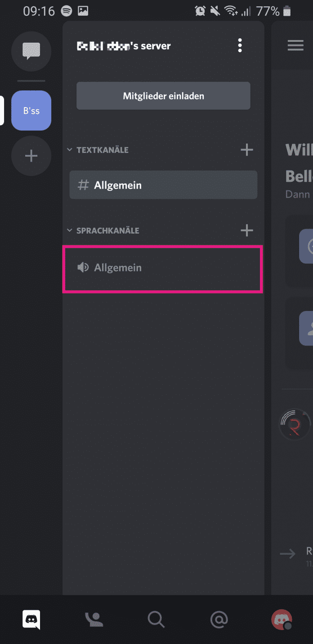Tap the add server plus icon
Image resolution: width=313 pixels, height=644 pixels.
click(x=31, y=156)
